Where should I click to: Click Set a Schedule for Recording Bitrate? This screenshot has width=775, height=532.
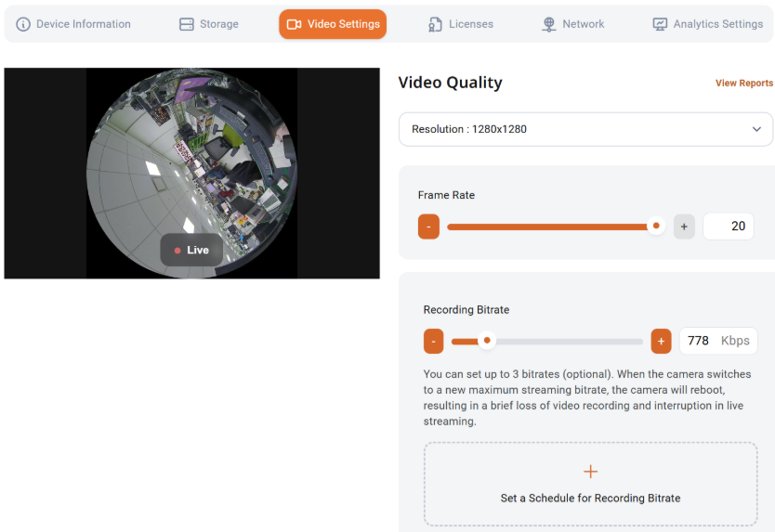(x=590, y=498)
